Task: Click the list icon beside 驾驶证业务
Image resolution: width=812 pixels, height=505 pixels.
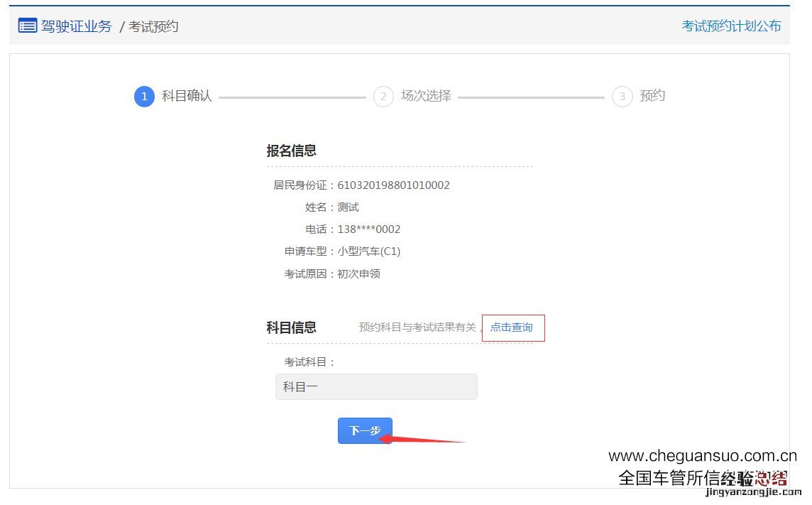Action: point(27,26)
